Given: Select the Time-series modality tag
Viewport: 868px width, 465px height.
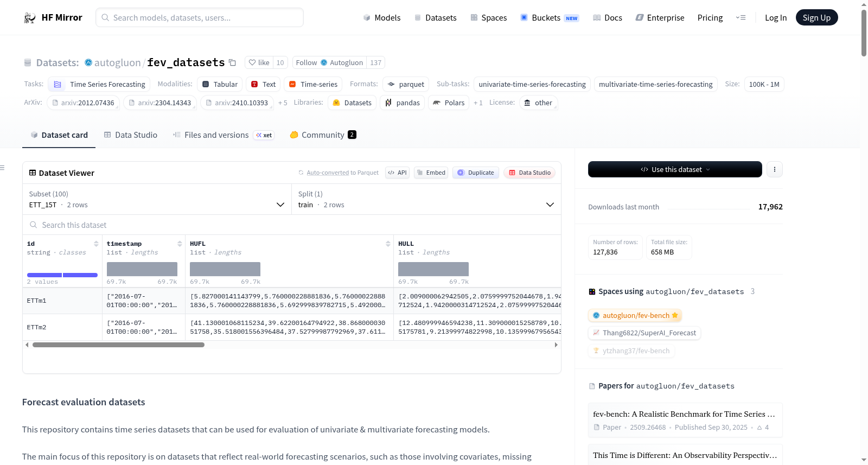Looking at the screenshot, I should 313,84.
